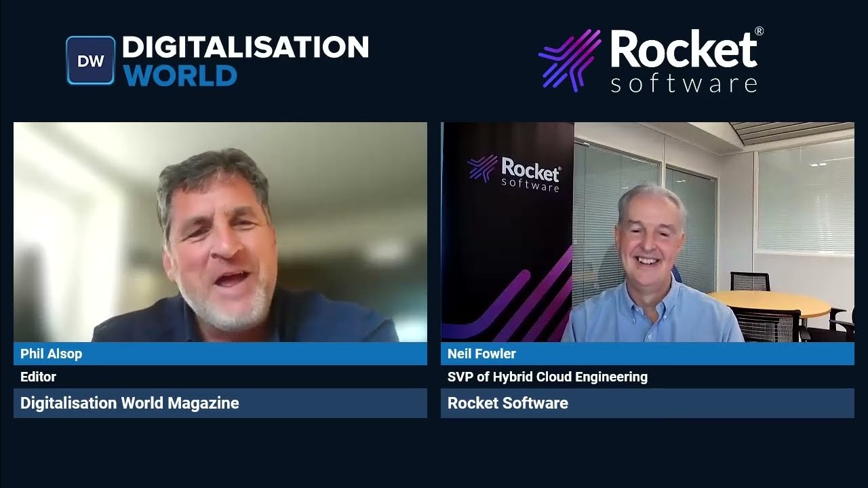
Task: Click the Digitalisation World title text
Action: tap(245, 60)
